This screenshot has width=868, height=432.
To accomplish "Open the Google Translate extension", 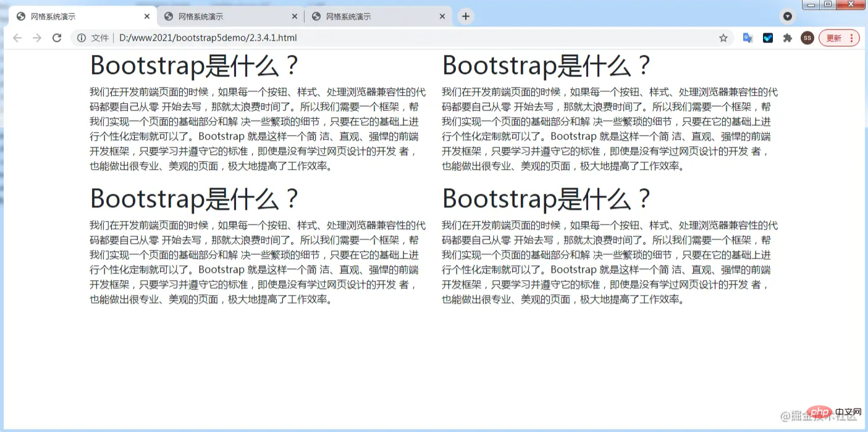I will 748,38.
